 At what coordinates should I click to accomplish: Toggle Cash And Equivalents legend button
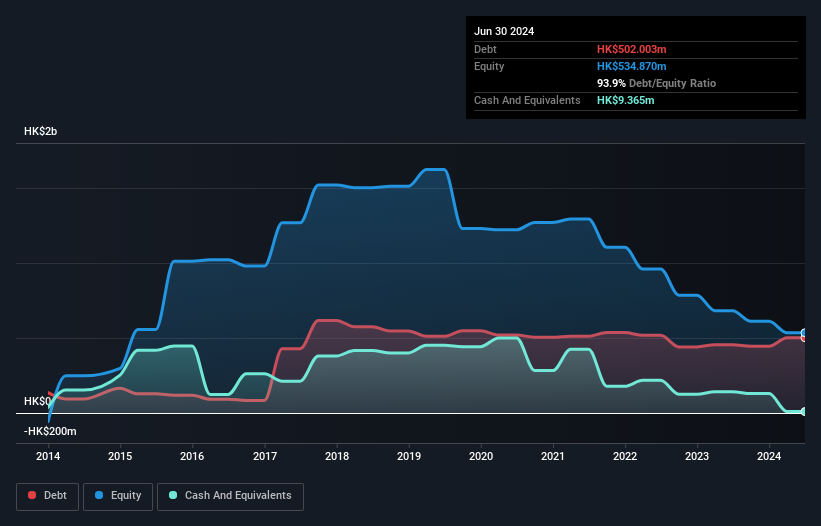pos(230,496)
